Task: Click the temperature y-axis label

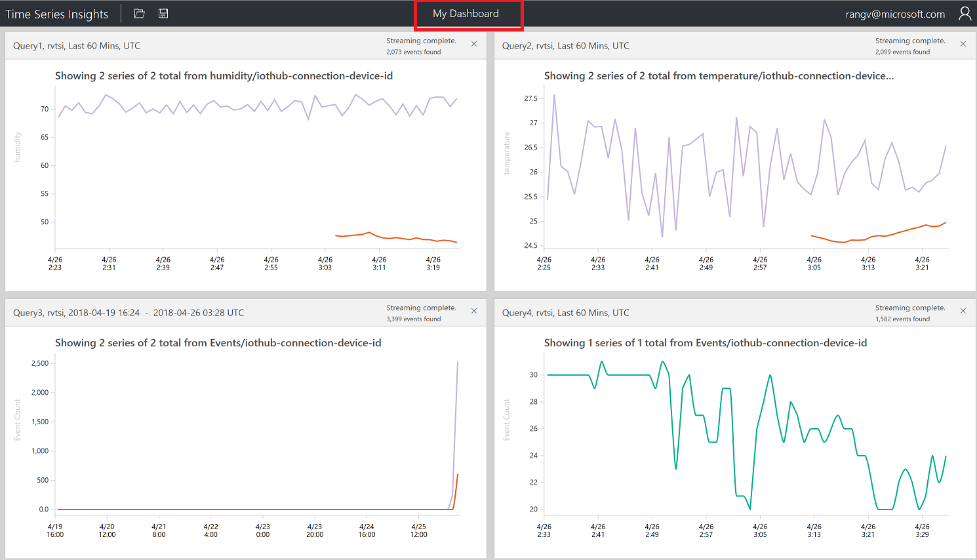Action: coord(507,153)
